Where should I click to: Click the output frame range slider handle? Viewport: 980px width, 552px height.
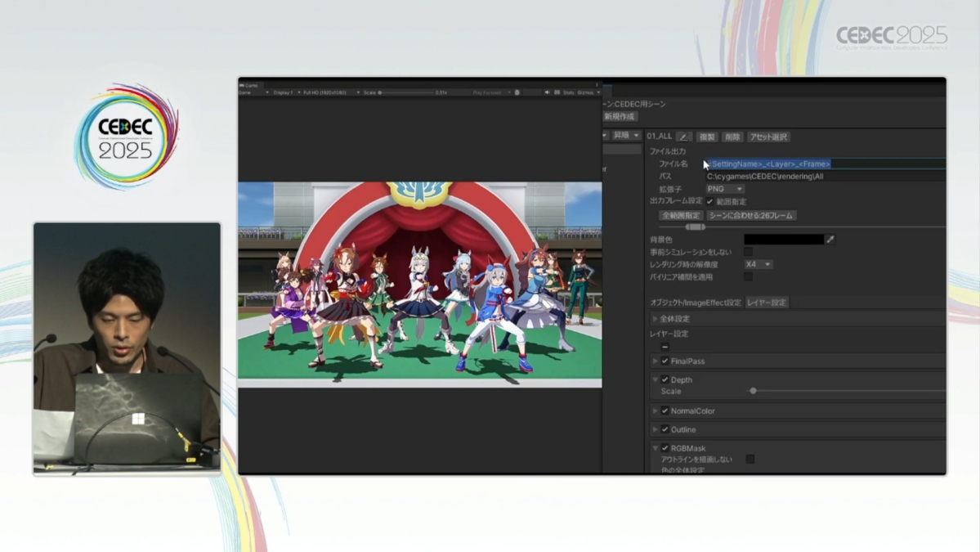[x=695, y=227]
